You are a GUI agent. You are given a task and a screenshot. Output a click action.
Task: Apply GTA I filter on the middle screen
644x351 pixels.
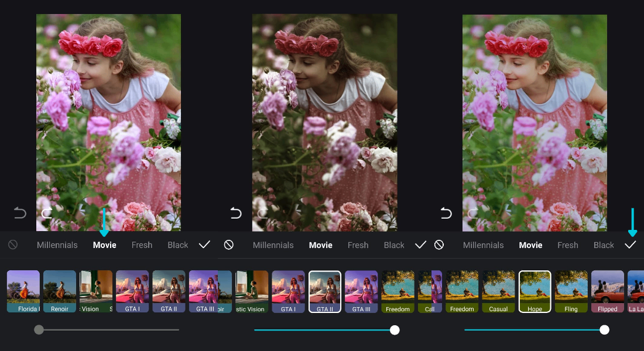[288, 291]
